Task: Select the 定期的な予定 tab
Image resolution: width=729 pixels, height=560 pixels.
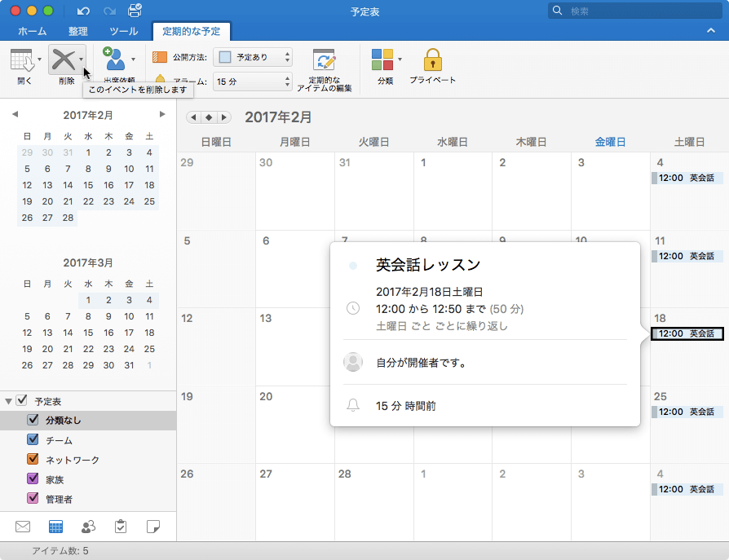Action: click(191, 31)
